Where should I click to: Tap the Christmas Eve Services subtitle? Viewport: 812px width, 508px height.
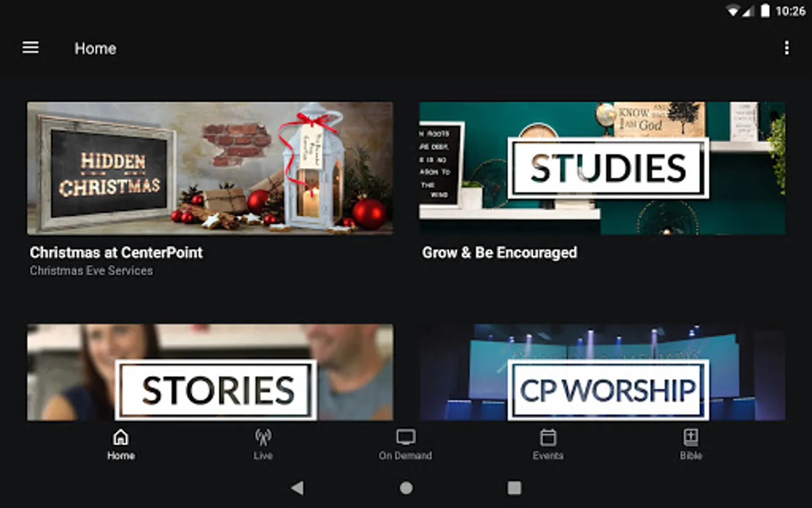(x=91, y=271)
